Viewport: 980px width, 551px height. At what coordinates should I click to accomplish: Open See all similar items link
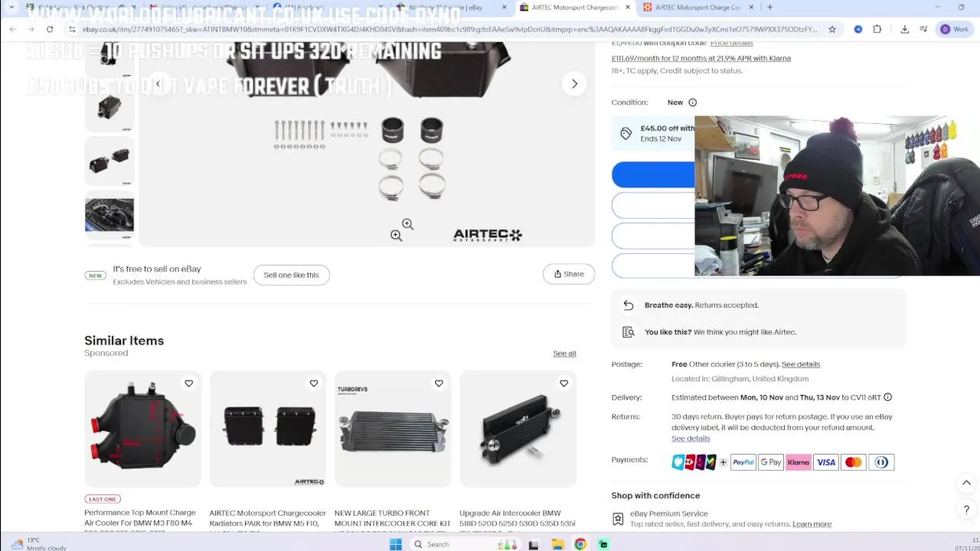564,354
